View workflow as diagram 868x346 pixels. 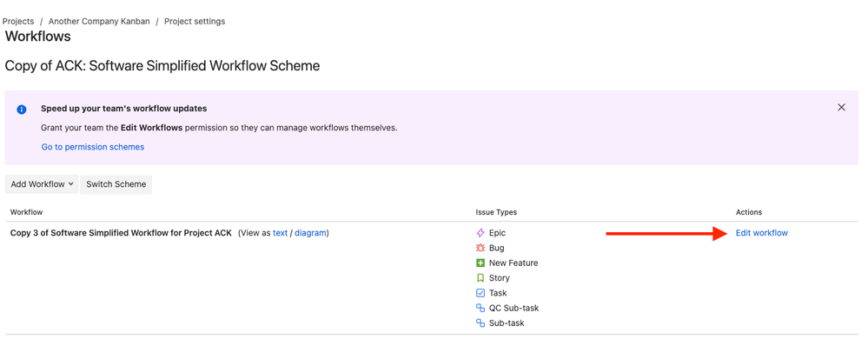[310, 233]
